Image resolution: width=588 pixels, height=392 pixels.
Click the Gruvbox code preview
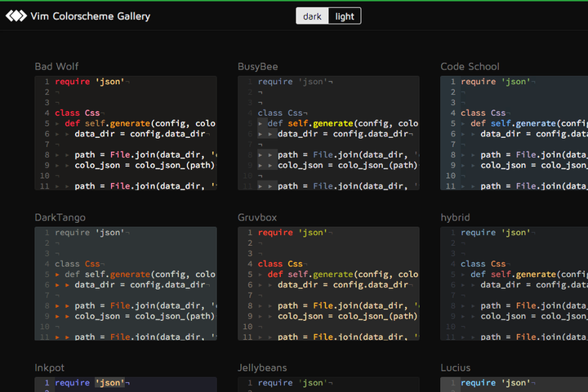pyautogui.click(x=328, y=284)
